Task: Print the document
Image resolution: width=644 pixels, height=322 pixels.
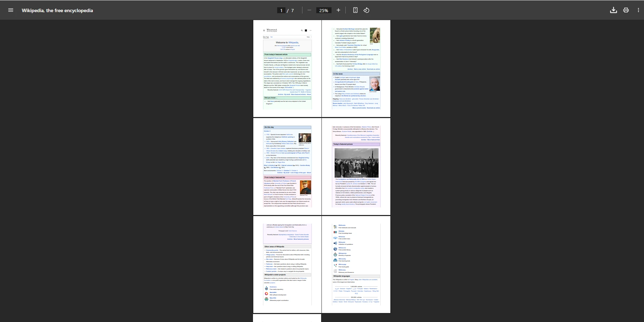Action: pyautogui.click(x=626, y=10)
